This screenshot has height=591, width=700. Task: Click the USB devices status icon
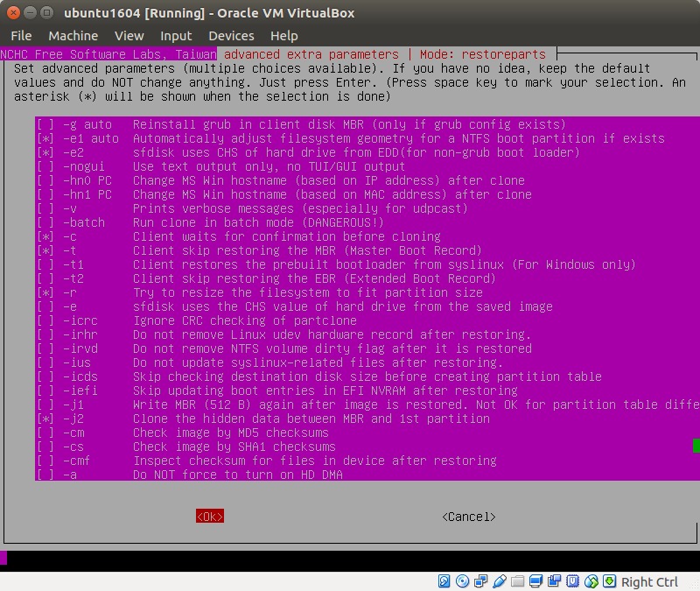(500, 581)
